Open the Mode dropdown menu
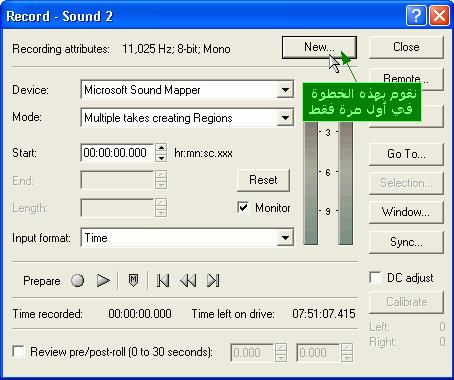Image resolution: width=454 pixels, height=380 pixels. click(x=285, y=118)
